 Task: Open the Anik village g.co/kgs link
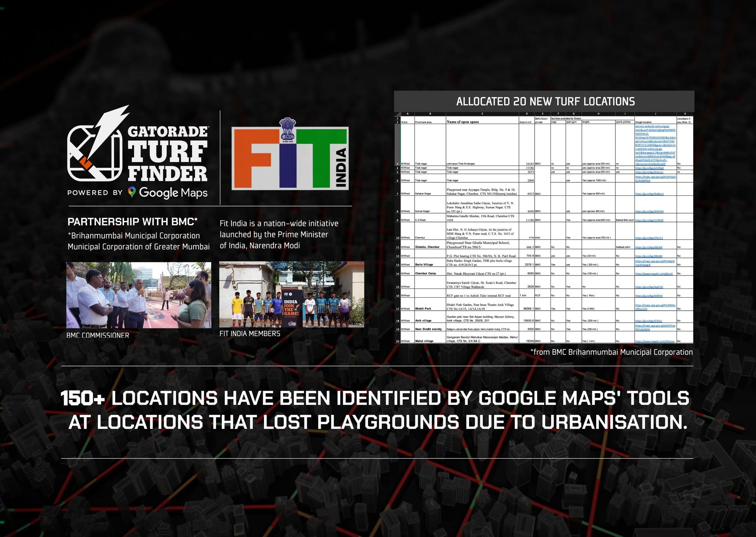649,321
